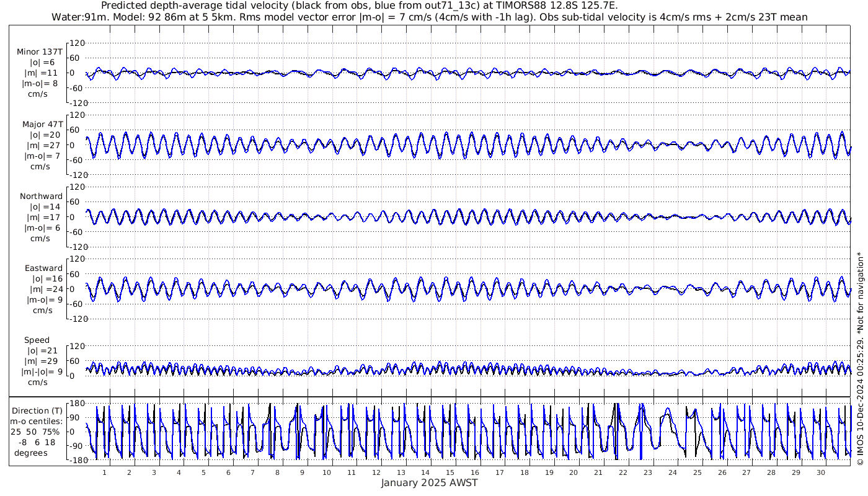Click the '-8 6 18' centile values

(x=37, y=442)
